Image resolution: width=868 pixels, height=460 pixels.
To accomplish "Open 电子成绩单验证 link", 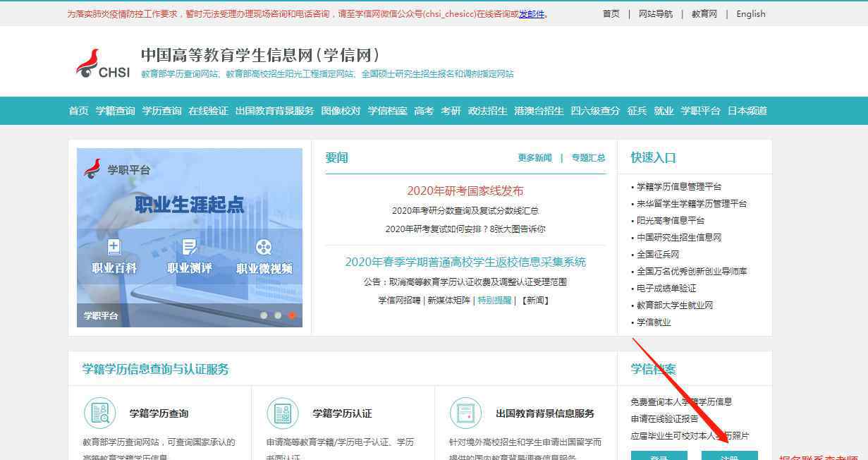I will [x=666, y=289].
